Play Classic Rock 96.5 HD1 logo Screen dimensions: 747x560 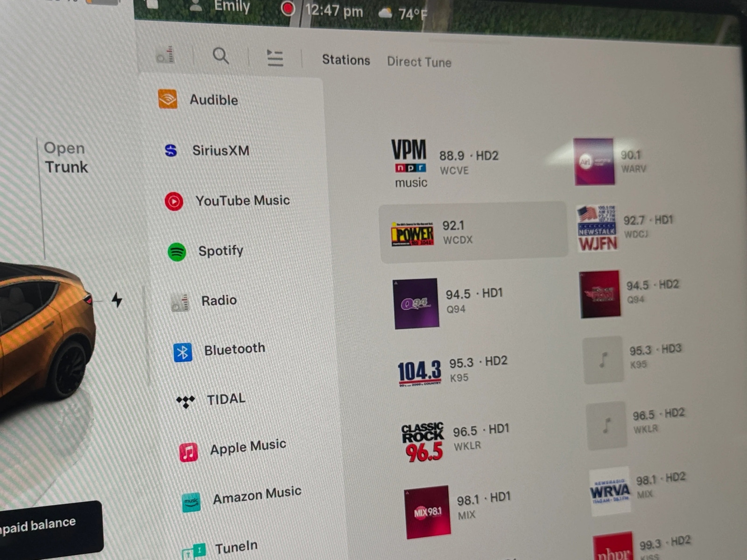(x=423, y=442)
